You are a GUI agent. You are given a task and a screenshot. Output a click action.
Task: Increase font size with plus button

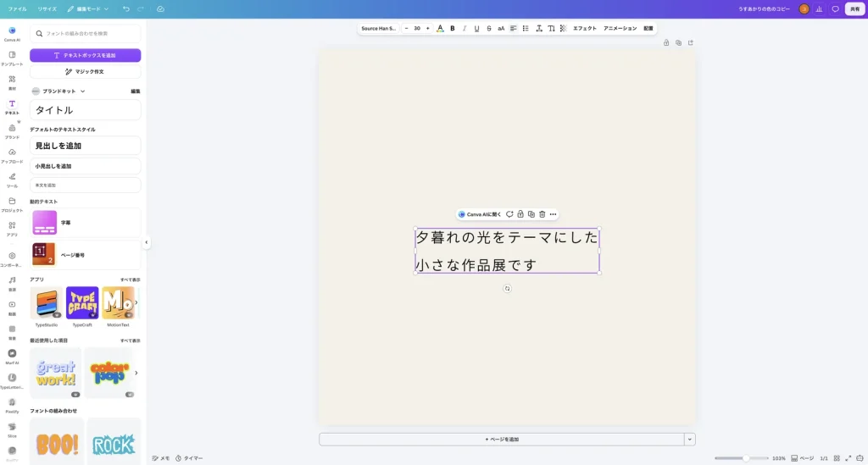427,28
